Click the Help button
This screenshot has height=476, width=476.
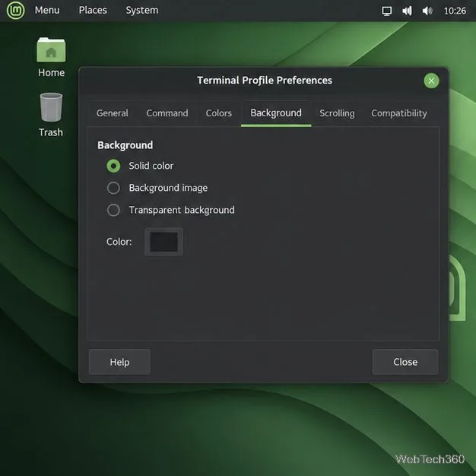click(119, 362)
